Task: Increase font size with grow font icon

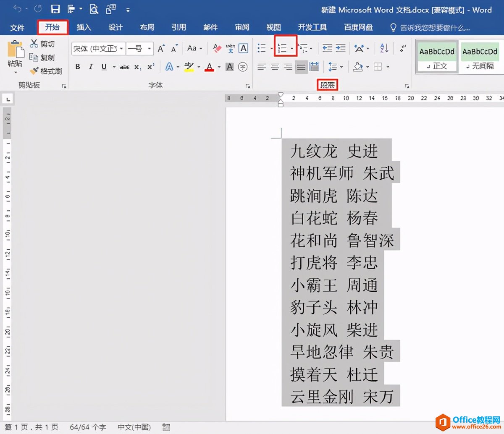Action: coord(161,49)
